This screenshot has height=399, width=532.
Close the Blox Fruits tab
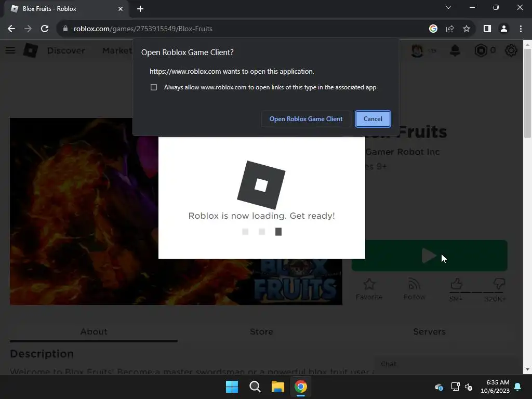click(x=121, y=9)
